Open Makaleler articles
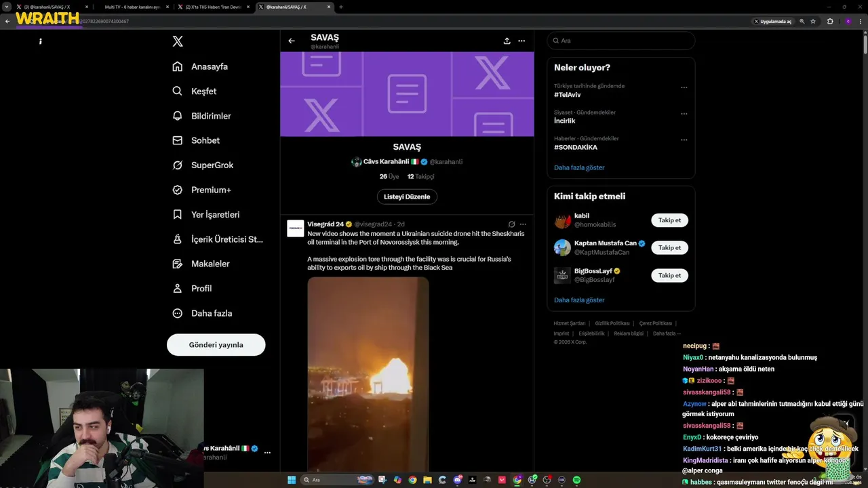The width and height of the screenshot is (868, 488). tap(201, 264)
